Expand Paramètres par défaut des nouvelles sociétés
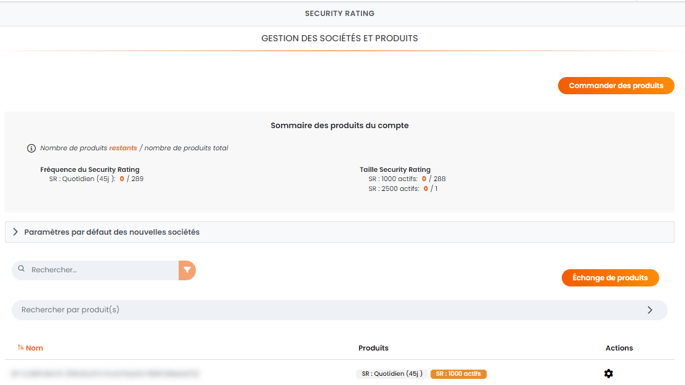 click(339, 232)
